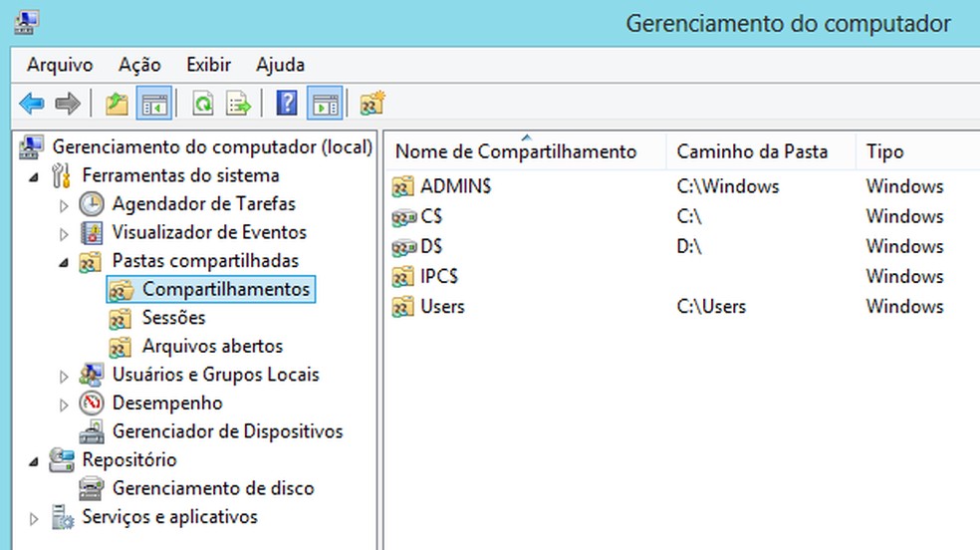980x550 pixels.
Task: Toggle the console tree pane button
Action: [x=154, y=103]
